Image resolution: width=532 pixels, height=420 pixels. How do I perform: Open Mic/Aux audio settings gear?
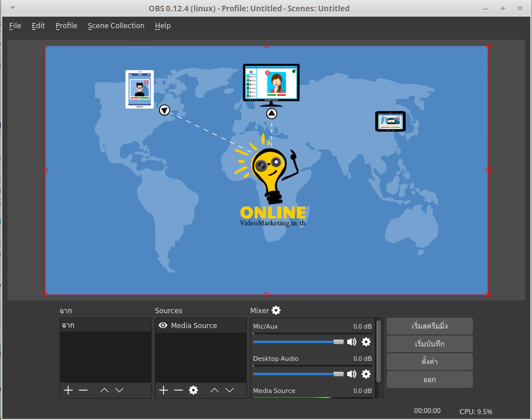coord(366,342)
